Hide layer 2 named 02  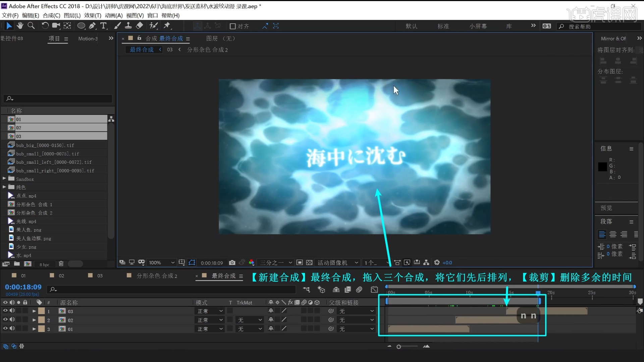pos(5,320)
